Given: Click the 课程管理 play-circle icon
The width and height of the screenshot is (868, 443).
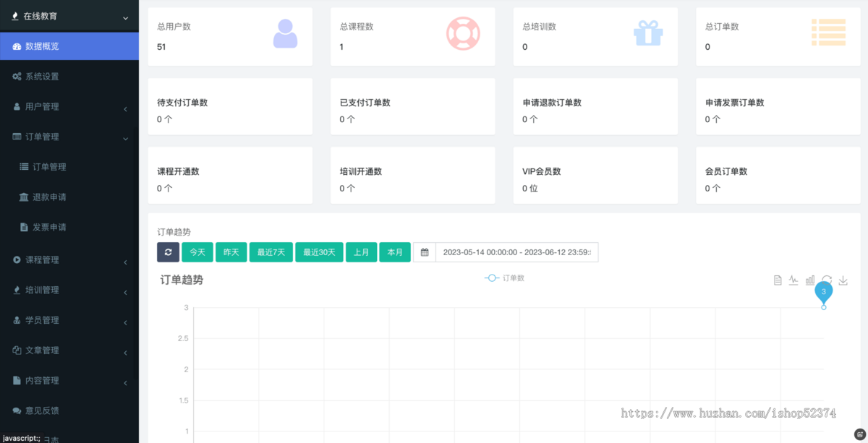Looking at the screenshot, I should pos(17,259).
